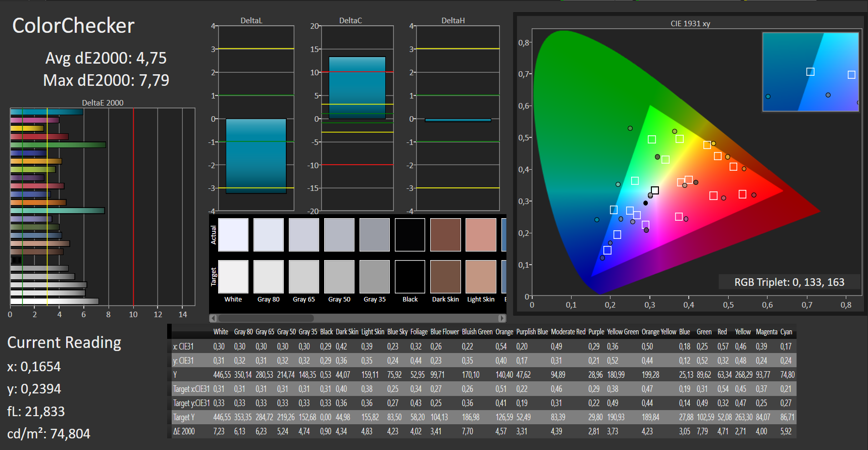Click the Black actual color swatch
This screenshot has width=868, height=450.
(x=410, y=235)
